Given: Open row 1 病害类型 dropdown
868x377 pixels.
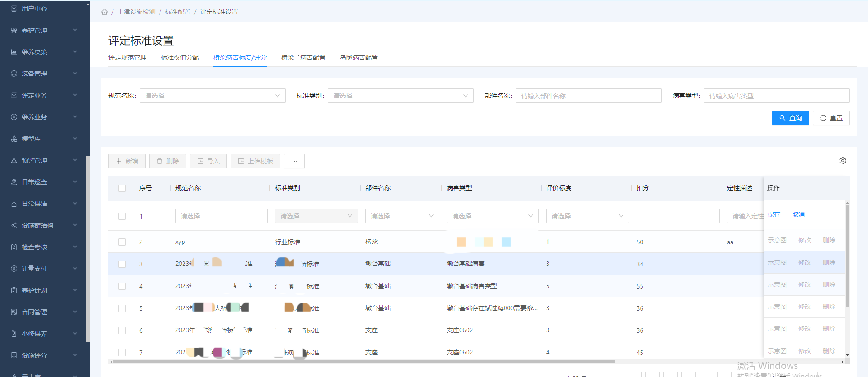Looking at the screenshot, I should (493, 216).
